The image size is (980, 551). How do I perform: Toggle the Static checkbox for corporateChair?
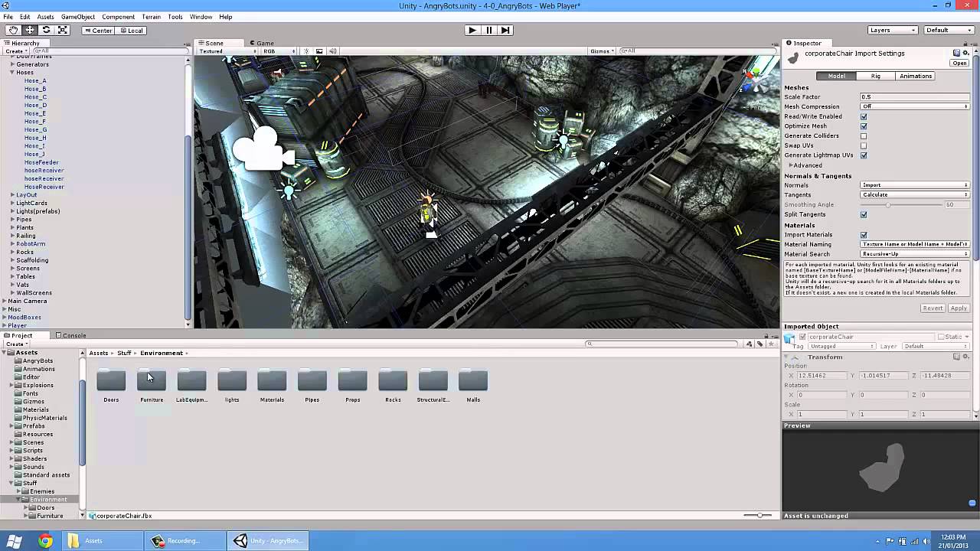(x=941, y=337)
